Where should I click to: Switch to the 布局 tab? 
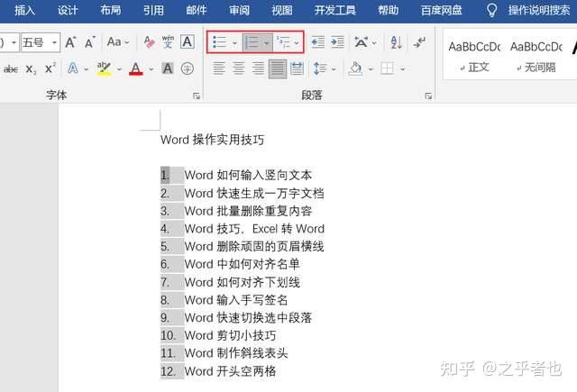click(x=111, y=10)
